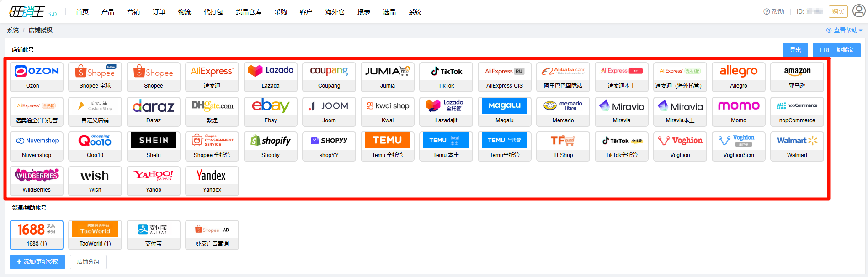Select the Coupang platform tile

point(329,77)
